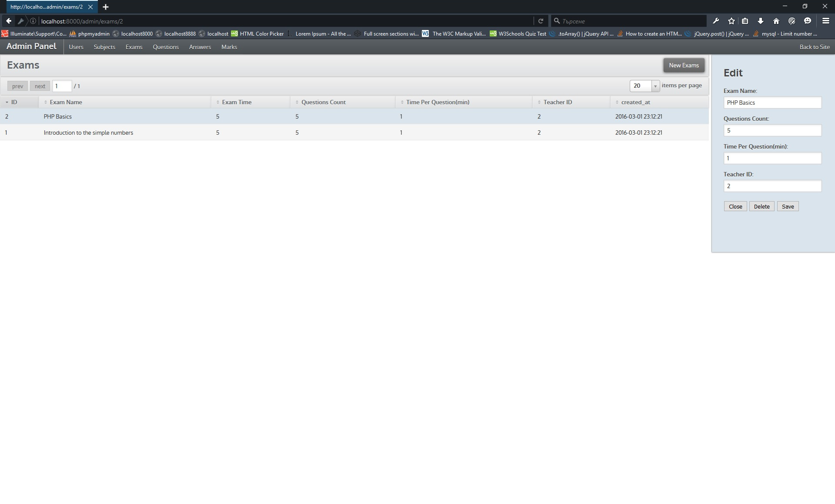
Task: Open developer tools wrench icon
Action: point(716,21)
